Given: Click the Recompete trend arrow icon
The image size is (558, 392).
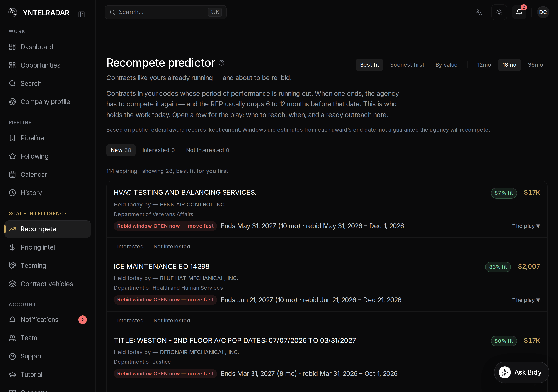Looking at the screenshot, I should coord(12,229).
